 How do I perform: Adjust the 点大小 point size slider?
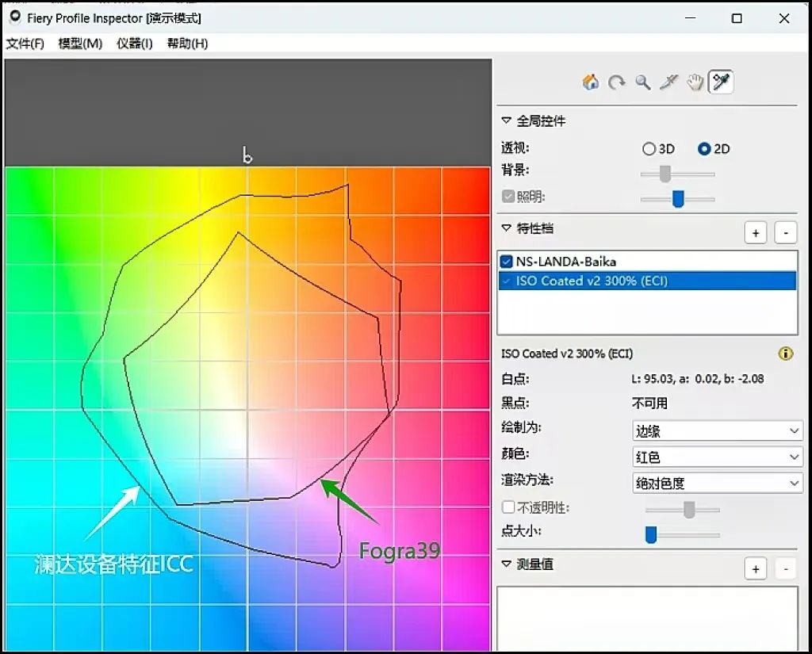point(651,535)
